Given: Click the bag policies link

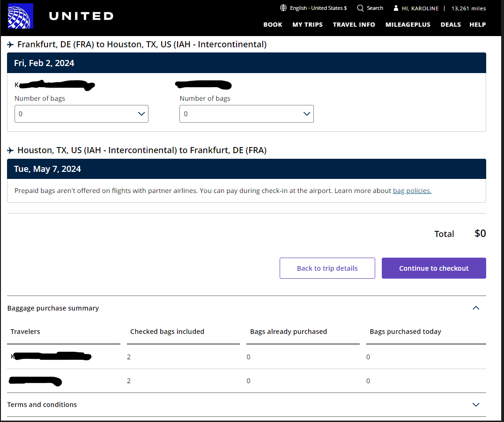Looking at the screenshot, I should click(x=412, y=191).
